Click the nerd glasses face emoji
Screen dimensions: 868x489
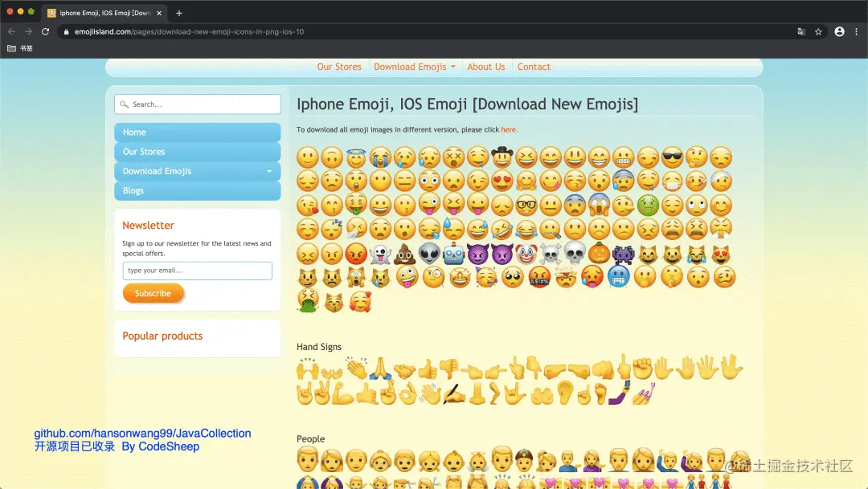pos(526,206)
